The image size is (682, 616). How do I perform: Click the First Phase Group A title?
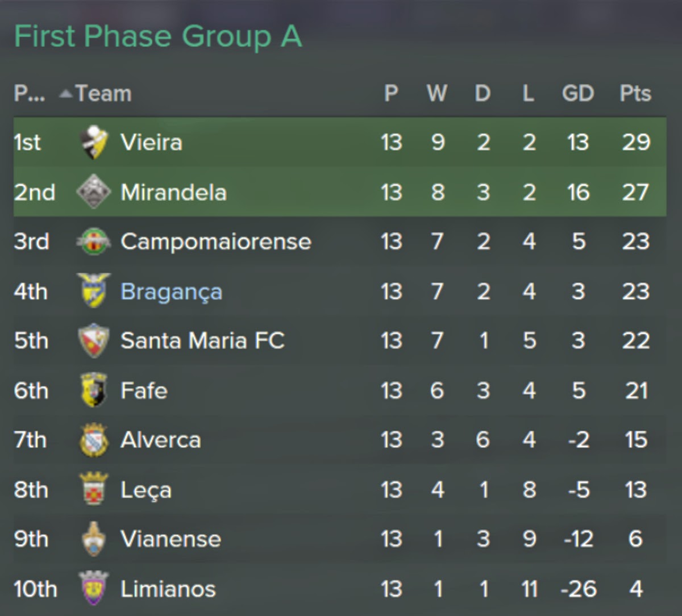(x=158, y=37)
